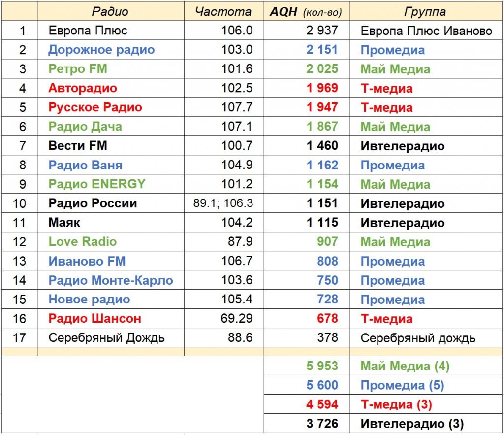The image size is (504, 435).
Task: Click the 'Радио ENERGY' cell
Action: (111, 184)
